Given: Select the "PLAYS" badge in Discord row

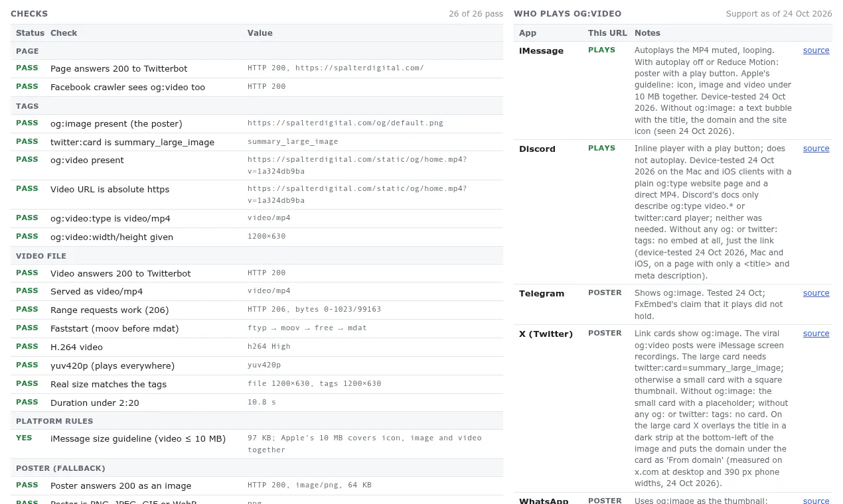Looking at the screenshot, I should coord(601,149).
